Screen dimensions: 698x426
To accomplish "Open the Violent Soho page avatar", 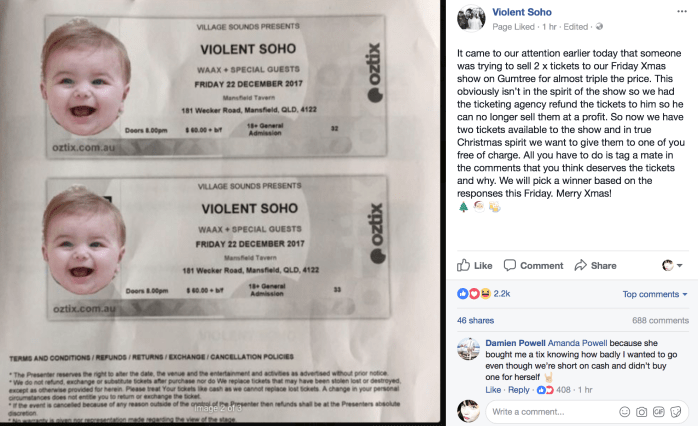I will point(471,17).
